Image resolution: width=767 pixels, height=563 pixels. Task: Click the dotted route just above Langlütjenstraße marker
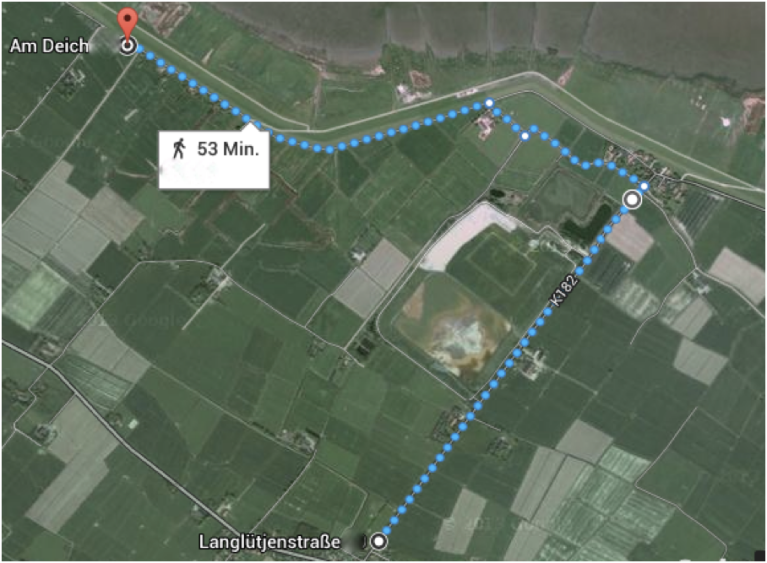pos(394,520)
